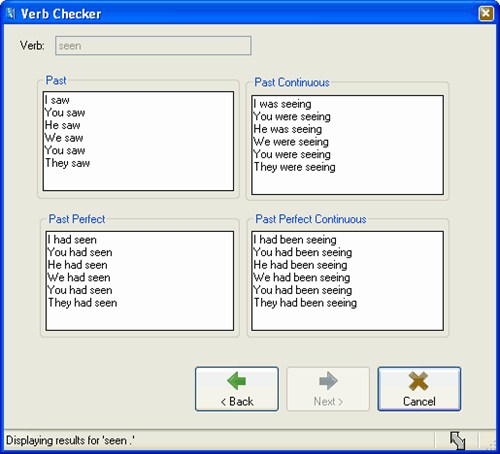
Task: Select 'They had seen' line
Action: [83, 303]
